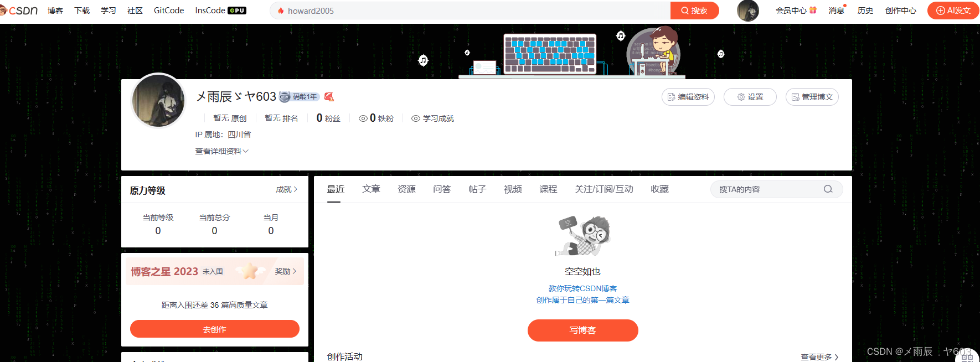Switch to the 资源 tab
Image resolution: width=980 pixels, height=362 pixels.
click(x=406, y=189)
